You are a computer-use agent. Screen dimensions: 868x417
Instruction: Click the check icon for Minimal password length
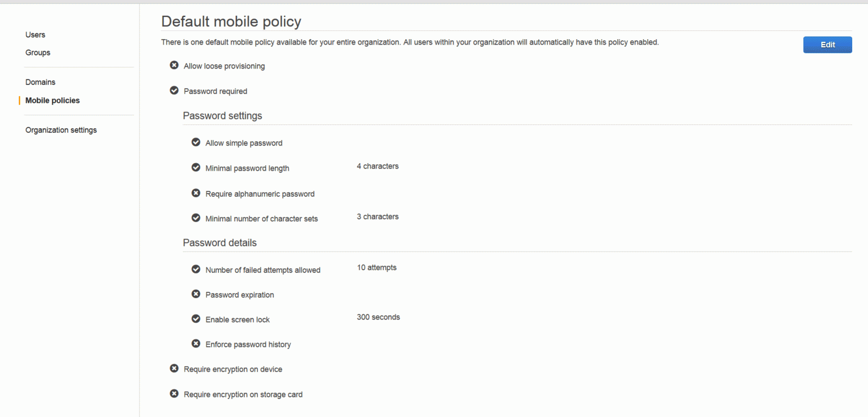coord(196,167)
